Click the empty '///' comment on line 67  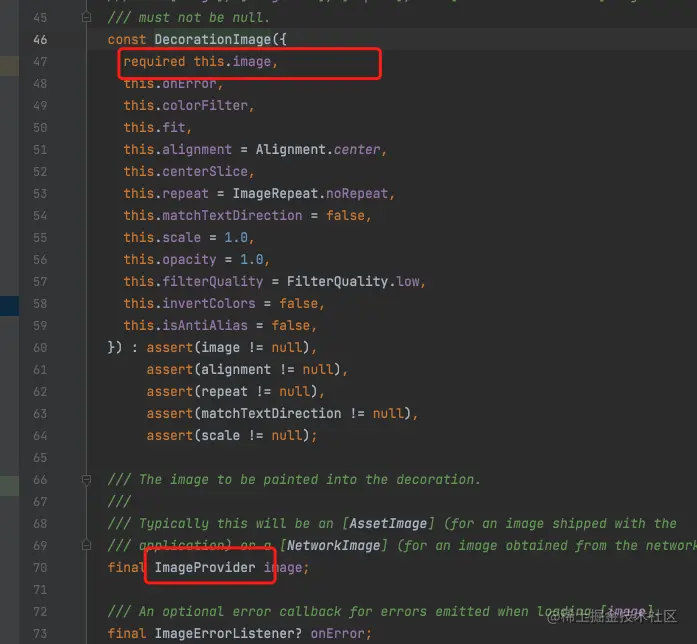(119, 502)
